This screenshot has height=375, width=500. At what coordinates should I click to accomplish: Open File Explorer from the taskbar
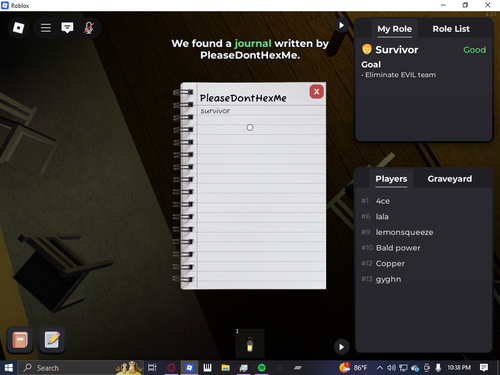tap(226, 368)
